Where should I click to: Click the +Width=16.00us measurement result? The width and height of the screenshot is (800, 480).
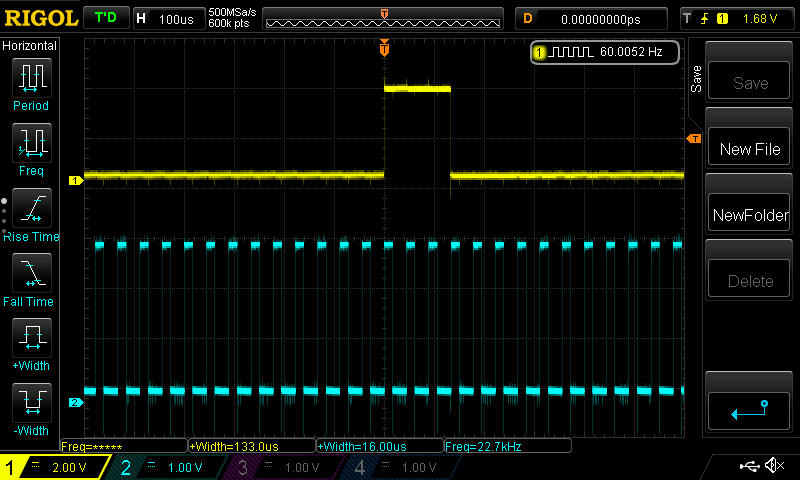pyautogui.click(x=380, y=446)
